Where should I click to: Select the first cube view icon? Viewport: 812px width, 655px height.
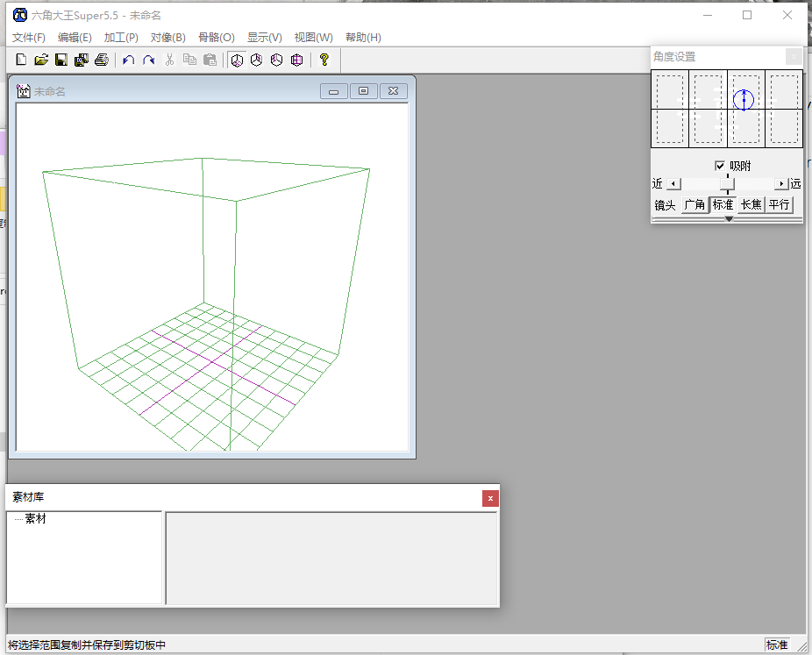(237, 60)
